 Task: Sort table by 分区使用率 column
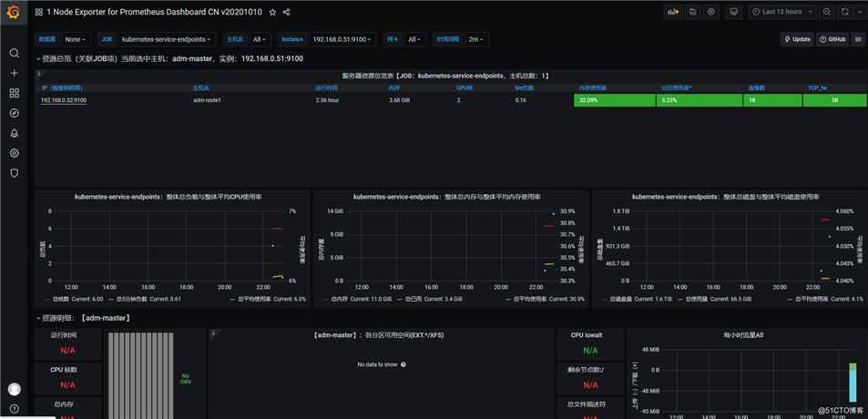coord(676,87)
